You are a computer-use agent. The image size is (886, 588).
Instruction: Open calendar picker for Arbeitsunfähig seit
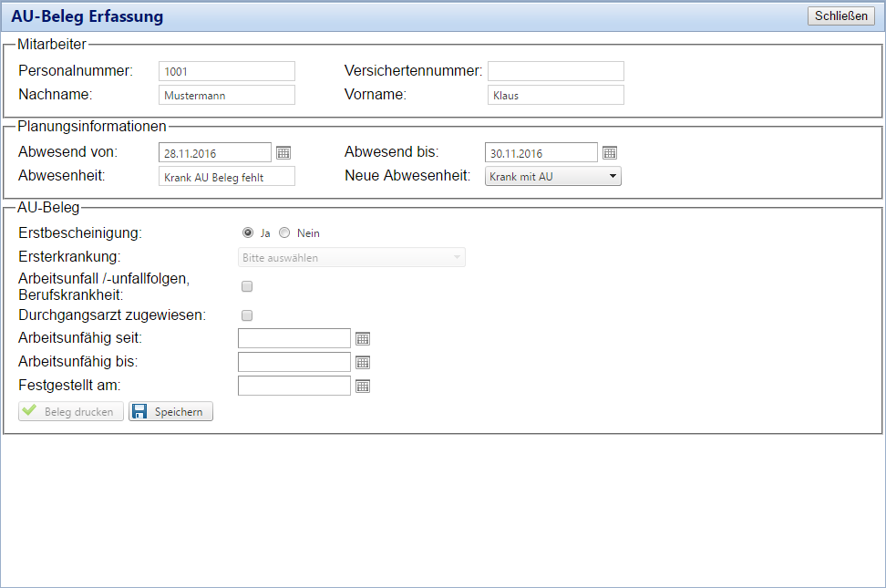pyautogui.click(x=363, y=338)
